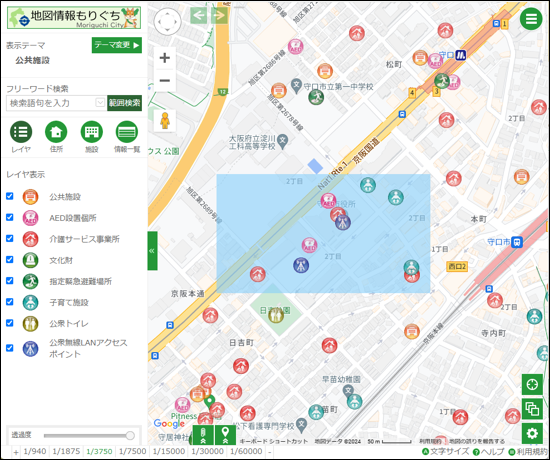This screenshot has height=460, width=550.
Task: Uncheck the AED設置個所 layer checkbox
Action: (x=10, y=217)
